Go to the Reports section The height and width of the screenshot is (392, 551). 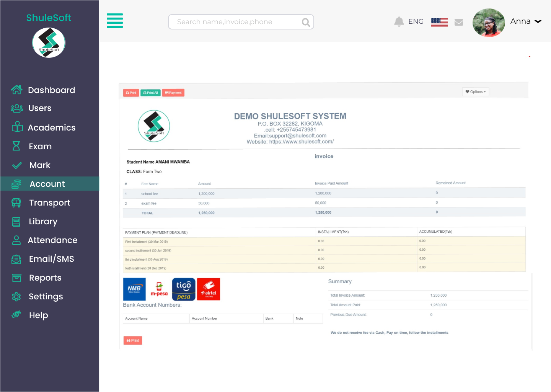click(45, 278)
